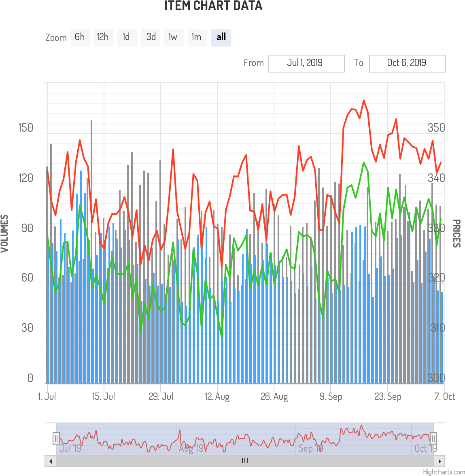Open the Highcharts.com credits link
The width and height of the screenshot is (465, 476).
pos(444,472)
